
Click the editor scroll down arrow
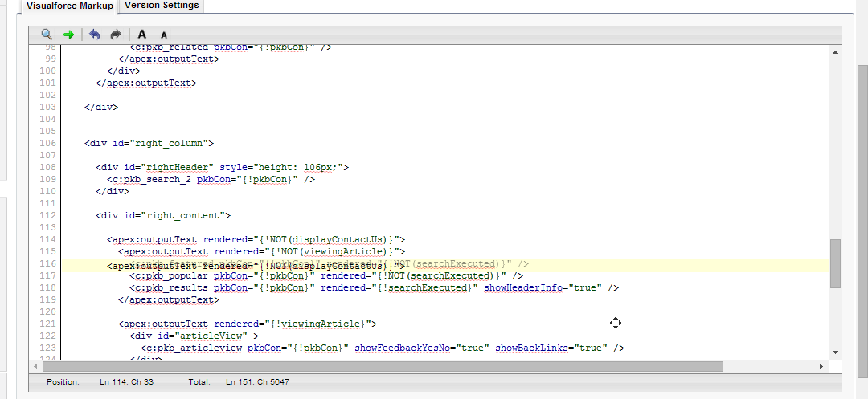tap(835, 352)
